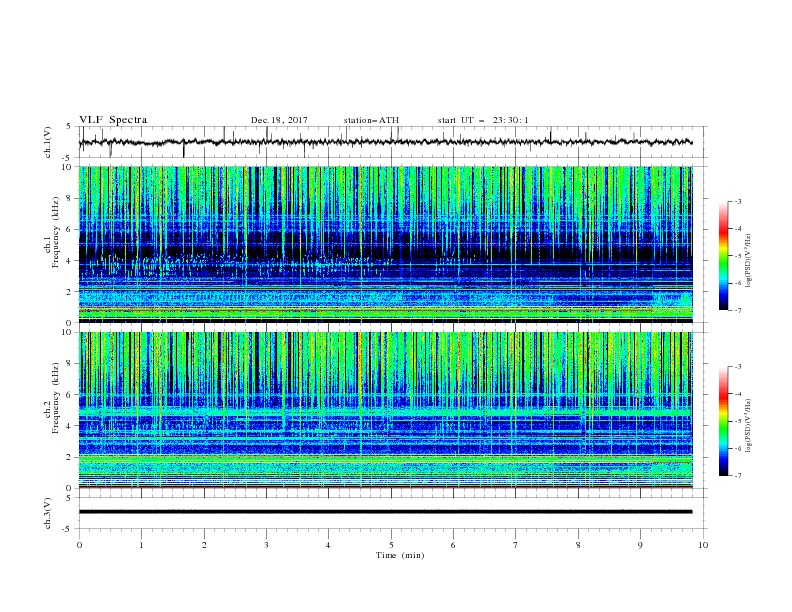Select the date text "Dec. 18, 2017"

279,120
